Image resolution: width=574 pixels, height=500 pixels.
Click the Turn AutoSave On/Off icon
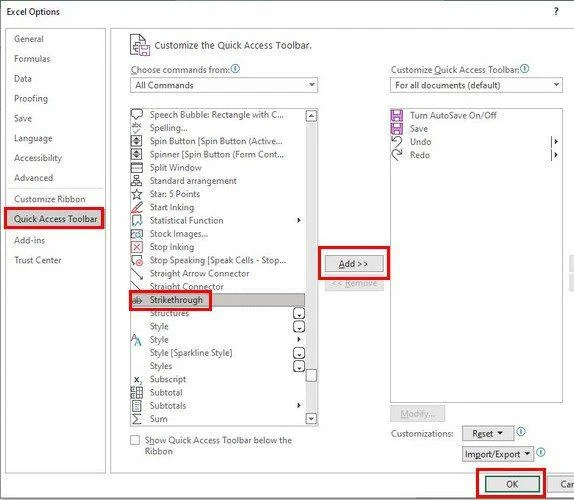coord(397,115)
